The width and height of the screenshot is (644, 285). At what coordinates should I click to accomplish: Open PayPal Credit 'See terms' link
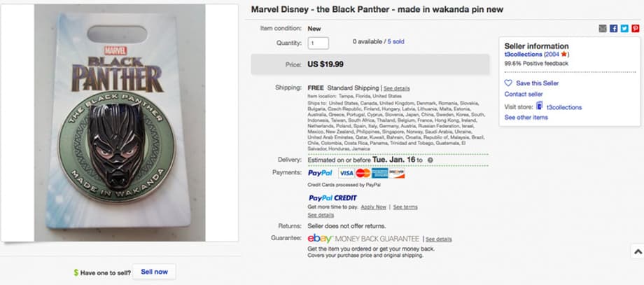coord(405,207)
